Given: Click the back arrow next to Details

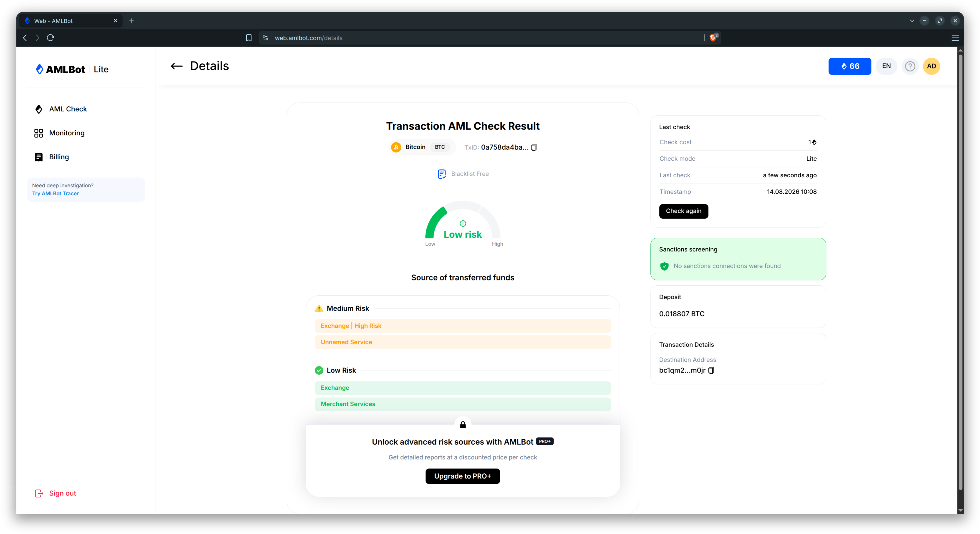Looking at the screenshot, I should (x=177, y=66).
